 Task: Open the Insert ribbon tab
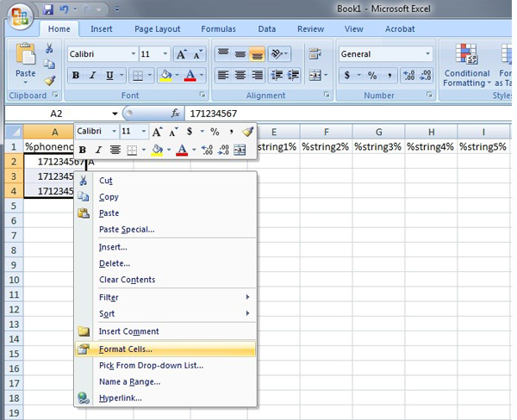pyautogui.click(x=101, y=29)
